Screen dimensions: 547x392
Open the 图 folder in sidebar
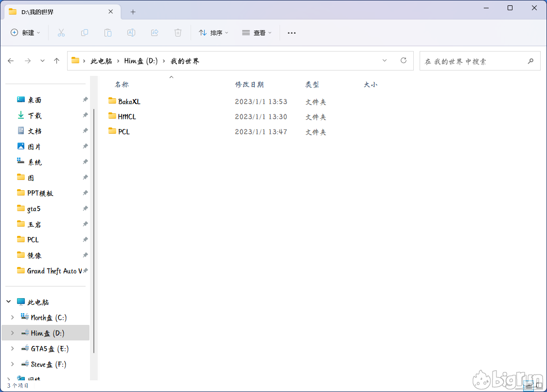pos(31,178)
